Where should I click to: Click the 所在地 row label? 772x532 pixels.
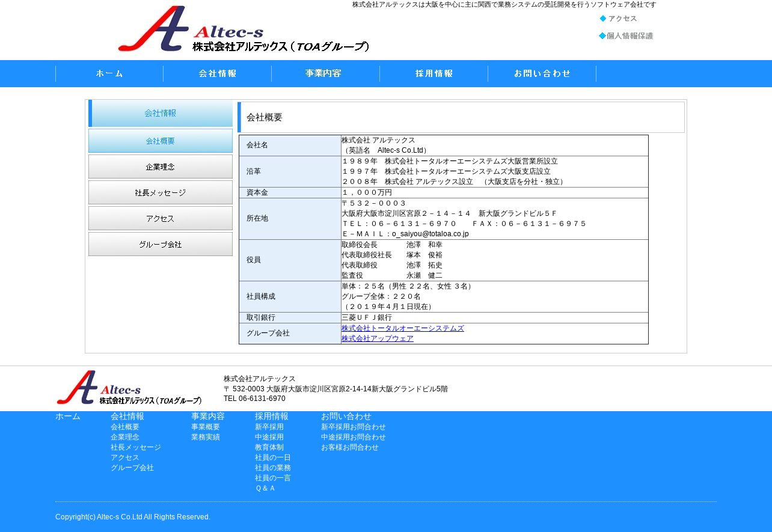(257, 218)
